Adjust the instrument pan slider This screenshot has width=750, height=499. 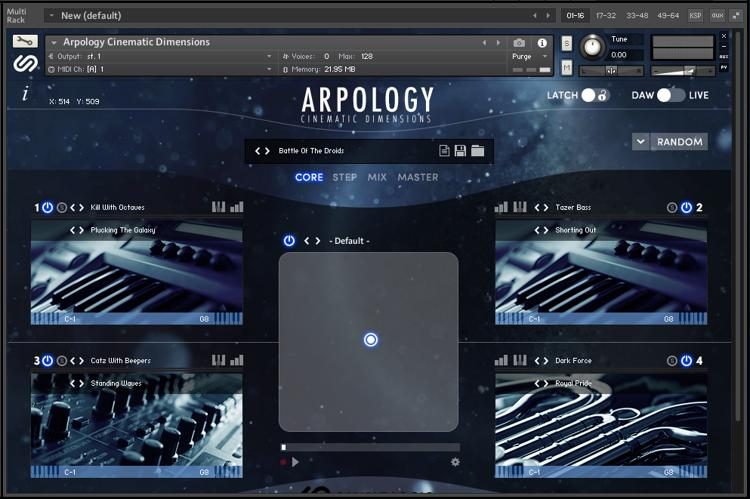[x=611, y=71]
